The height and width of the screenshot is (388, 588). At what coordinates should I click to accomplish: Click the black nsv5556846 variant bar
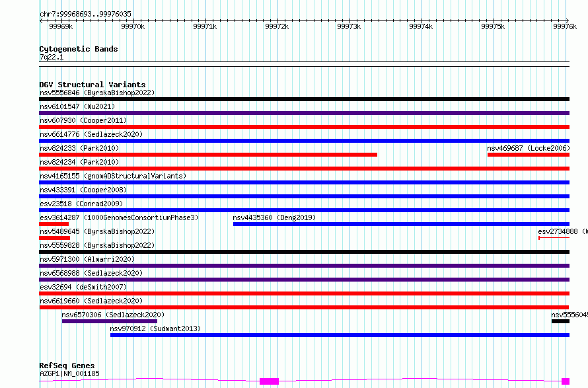point(304,99)
